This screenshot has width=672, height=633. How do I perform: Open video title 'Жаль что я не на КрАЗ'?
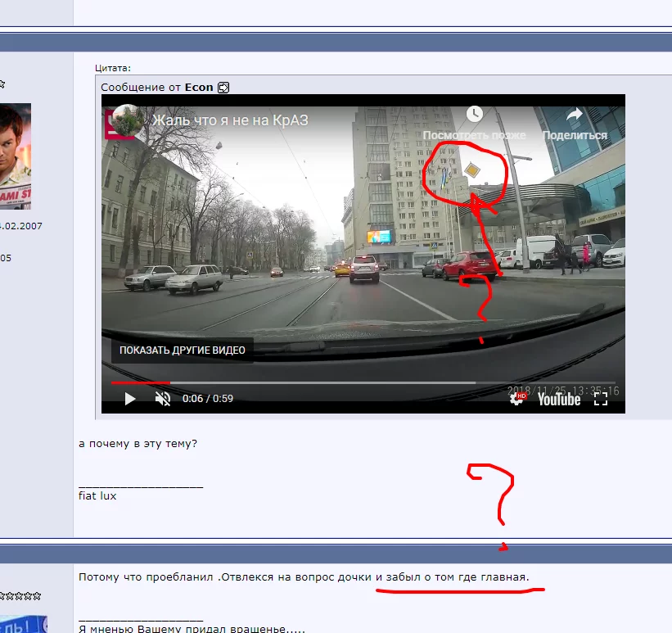(x=230, y=120)
